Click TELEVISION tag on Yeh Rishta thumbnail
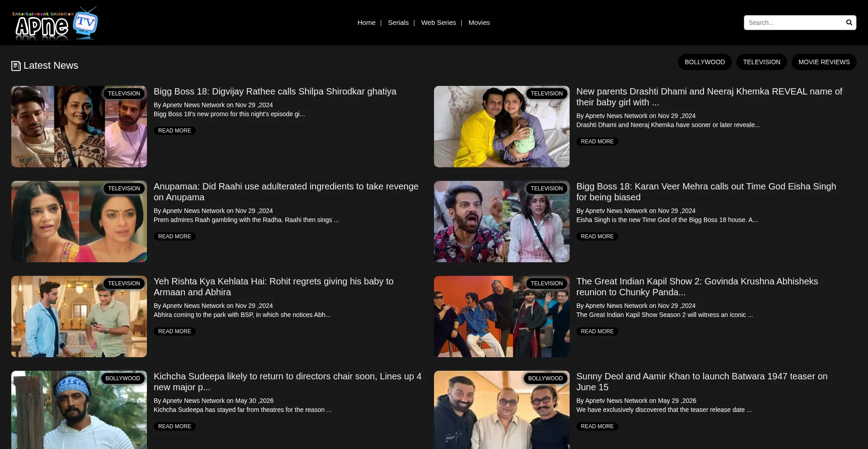The height and width of the screenshot is (449, 868). point(124,284)
